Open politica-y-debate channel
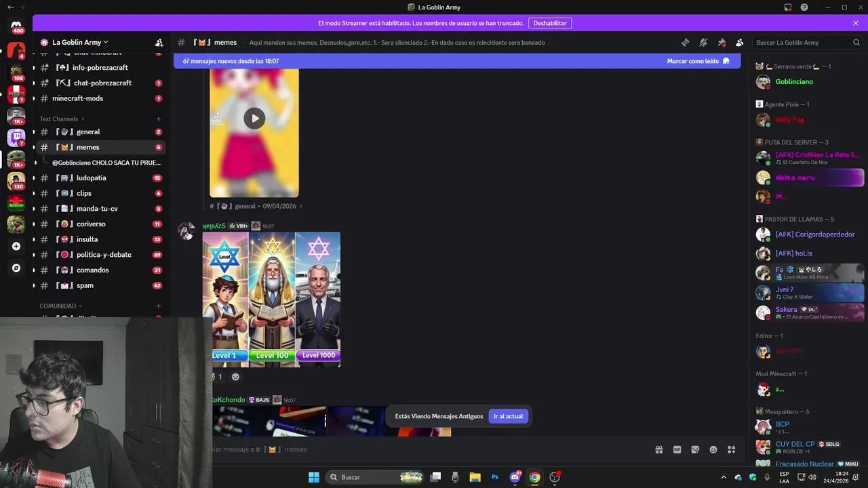 (x=100, y=255)
